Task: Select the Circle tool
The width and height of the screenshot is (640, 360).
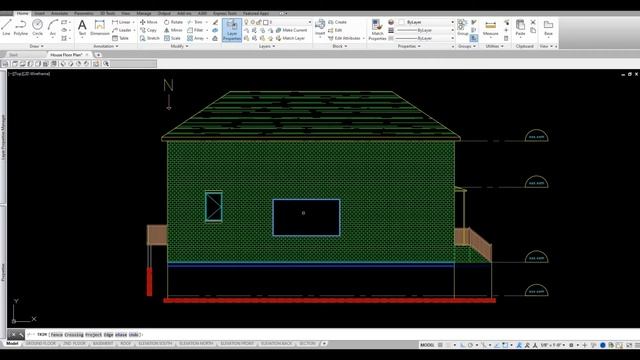Action: point(38,28)
